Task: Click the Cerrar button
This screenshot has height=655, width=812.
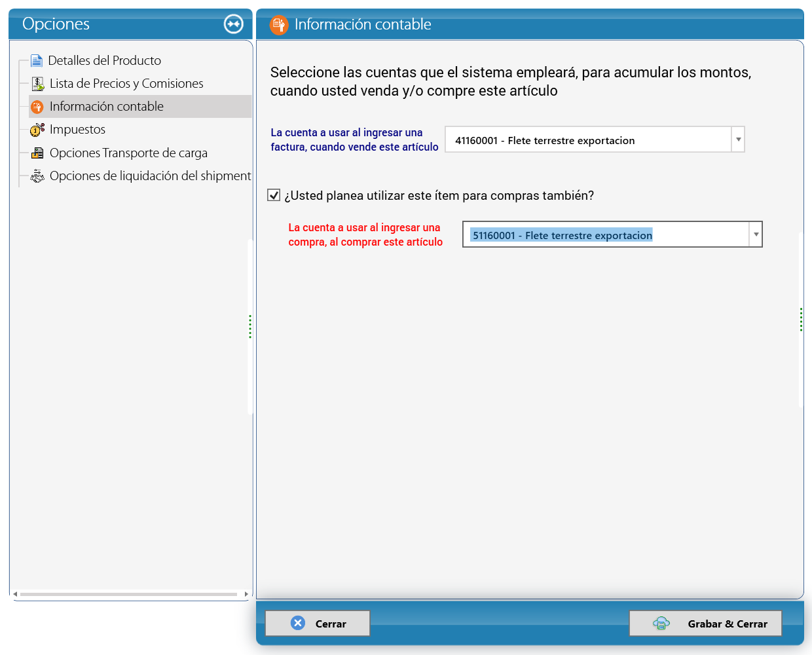Action: [318, 624]
